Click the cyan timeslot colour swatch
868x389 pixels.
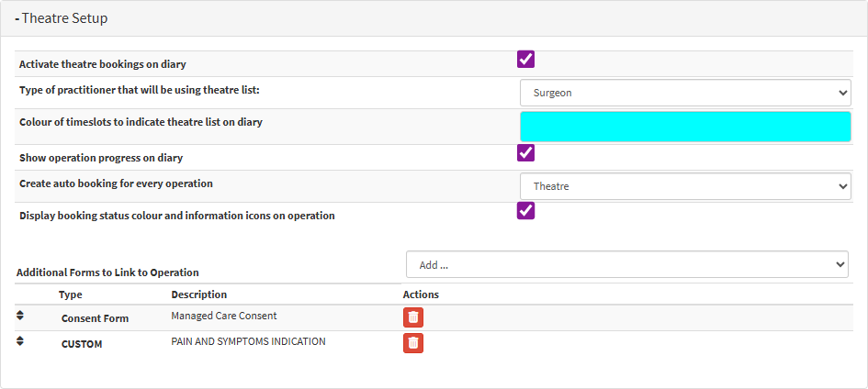click(685, 127)
